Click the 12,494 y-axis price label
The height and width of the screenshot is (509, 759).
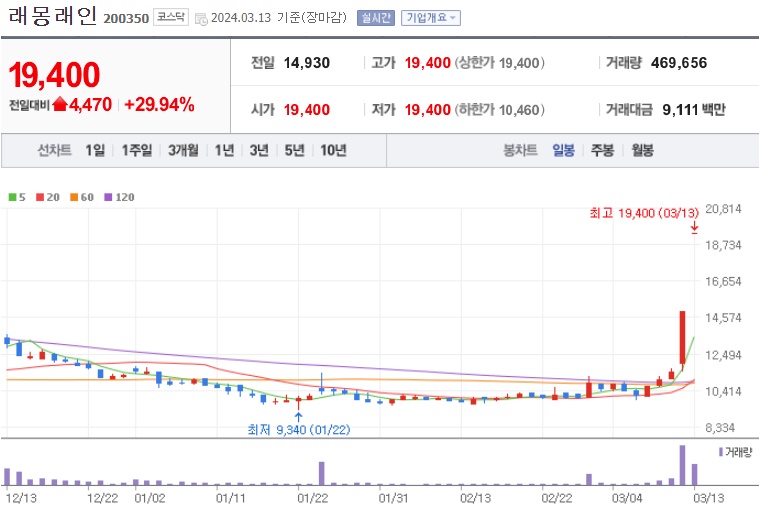pos(723,355)
